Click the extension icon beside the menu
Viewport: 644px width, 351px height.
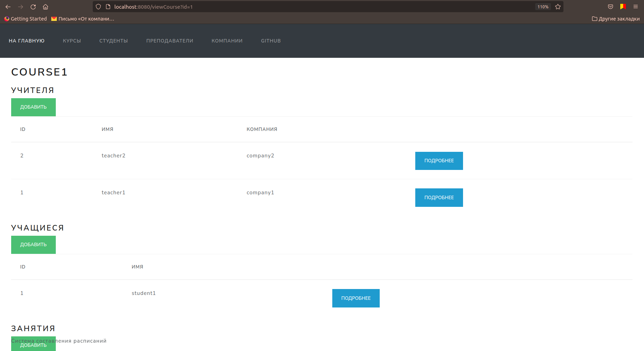[x=623, y=7]
